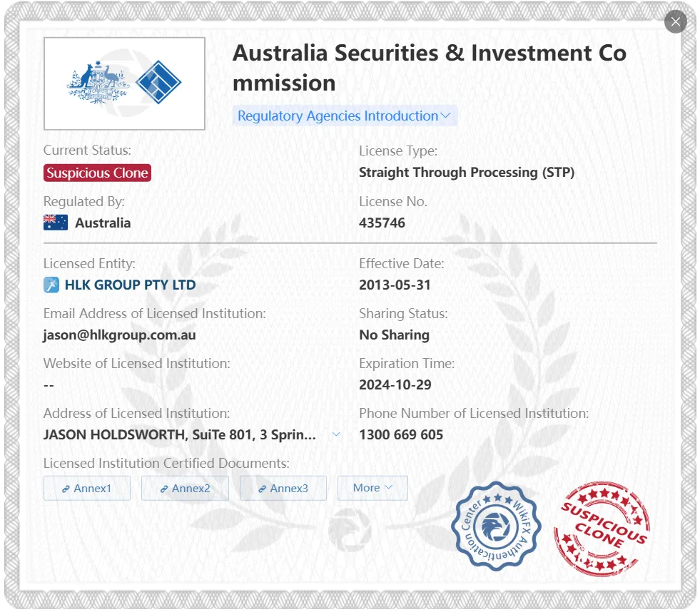This screenshot has height=612, width=700.
Task: Open the Annex3 certified document
Action: [x=283, y=488]
